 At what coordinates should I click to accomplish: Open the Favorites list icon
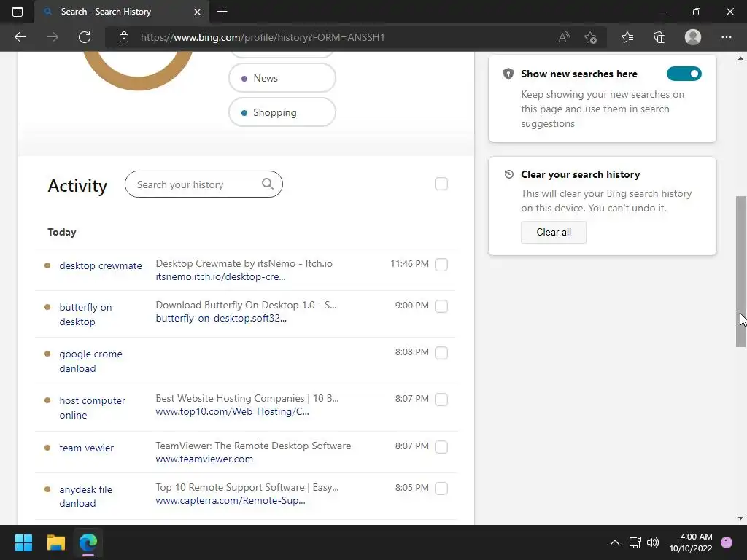coord(627,37)
